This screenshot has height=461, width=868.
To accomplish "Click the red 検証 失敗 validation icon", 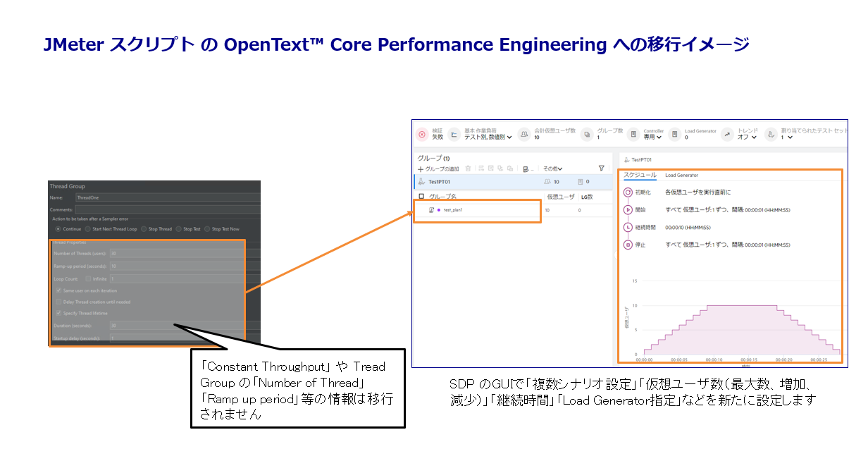I will 422,134.
